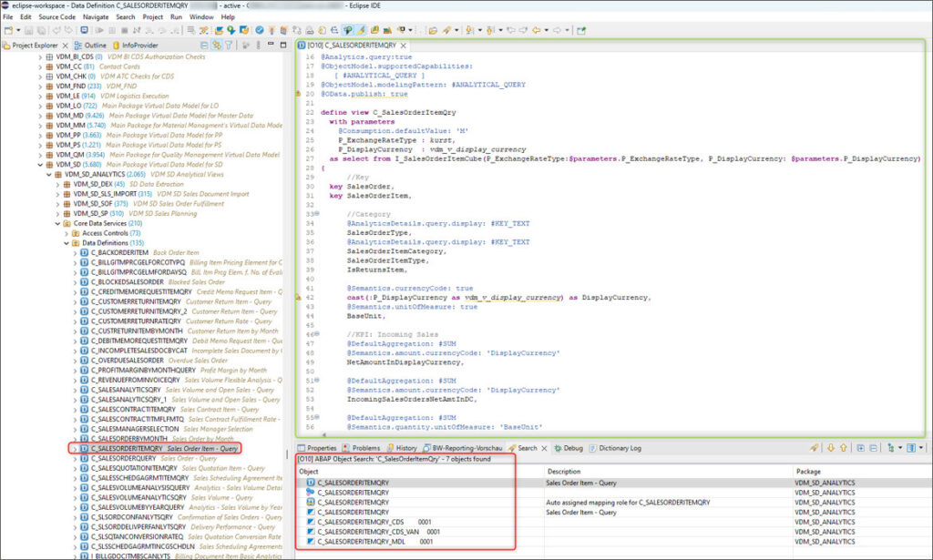Viewport: 933px width, 560px height.
Task: Toggle Link with Editor in Project Explorer
Action: coord(215,46)
